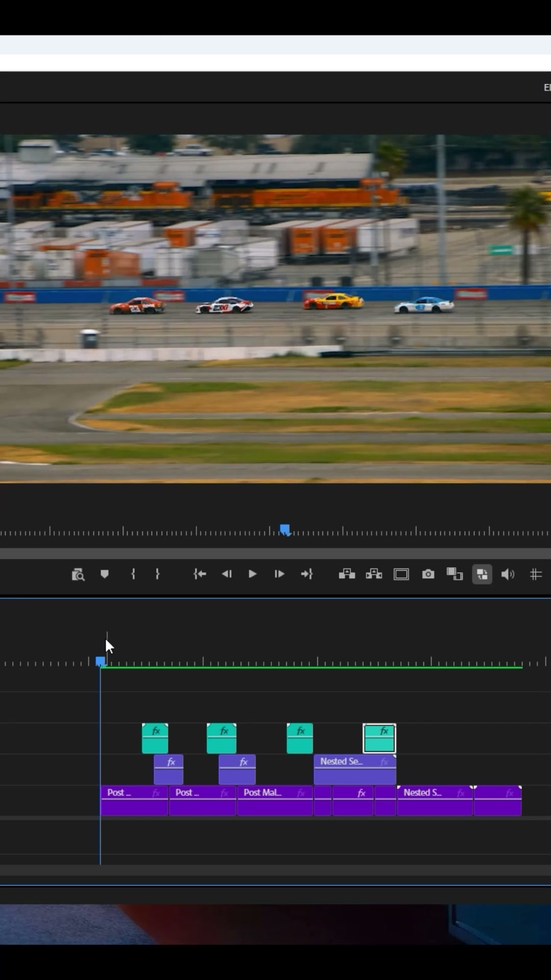Click the Lift button icon
Screen dimensions: 551x980
coord(347,574)
